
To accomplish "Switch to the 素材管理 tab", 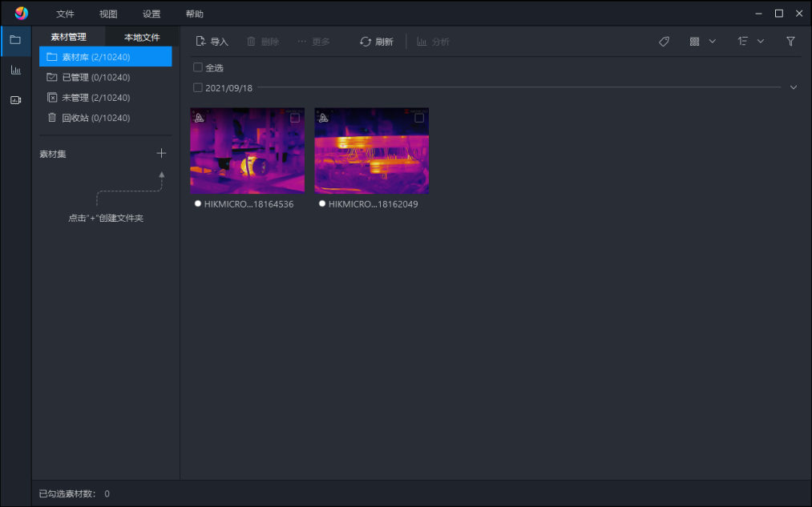I will click(69, 37).
